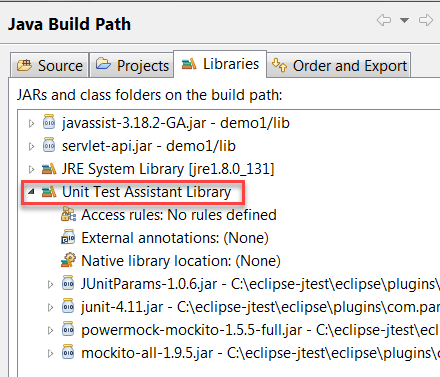Viewport: 440px width, 377px height.
Task: Click the back navigation arrow icon
Action: (384, 20)
